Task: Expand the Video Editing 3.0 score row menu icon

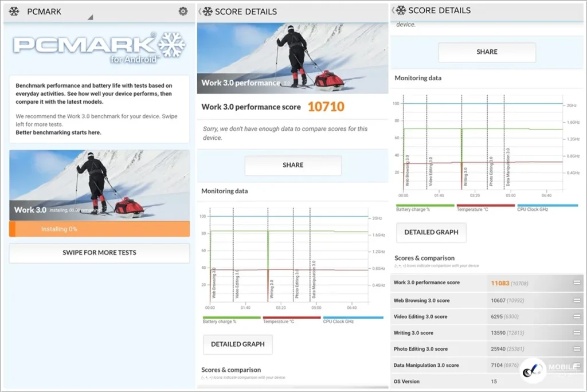Action: (x=577, y=317)
